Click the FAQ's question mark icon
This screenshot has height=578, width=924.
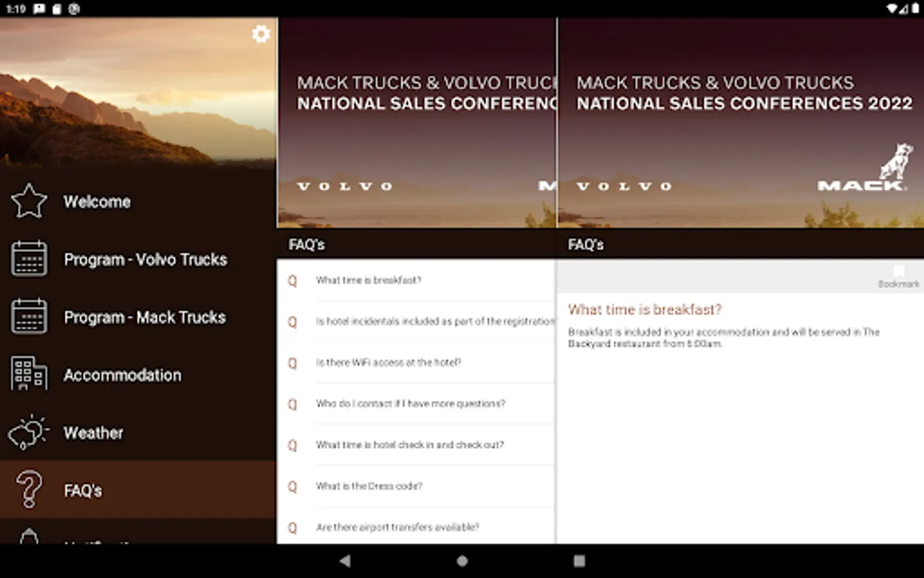pyautogui.click(x=29, y=489)
